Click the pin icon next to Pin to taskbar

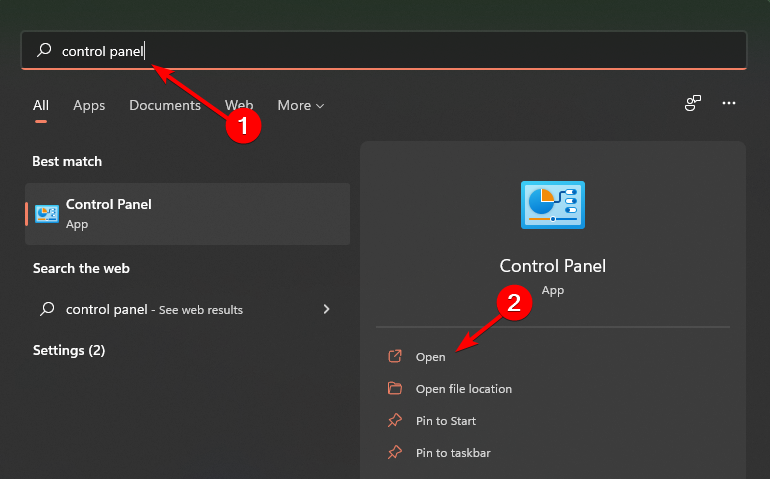coord(395,453)
